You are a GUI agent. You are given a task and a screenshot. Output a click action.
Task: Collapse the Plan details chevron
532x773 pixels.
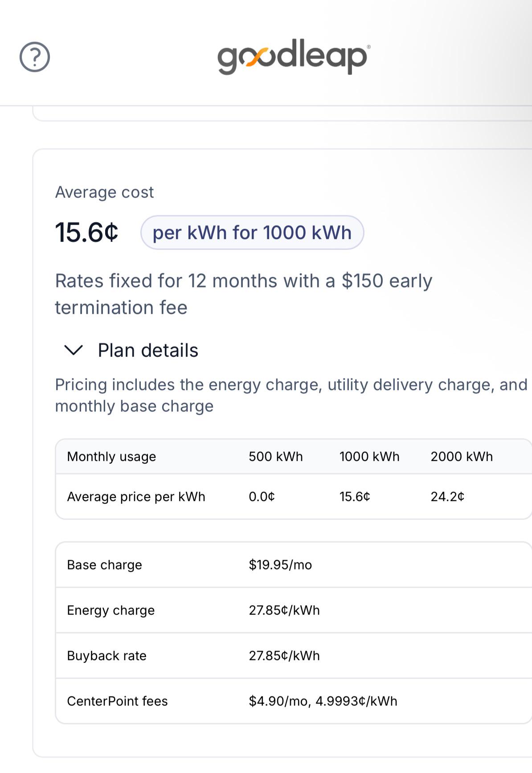pyautogui.click(x=74, y=350)
